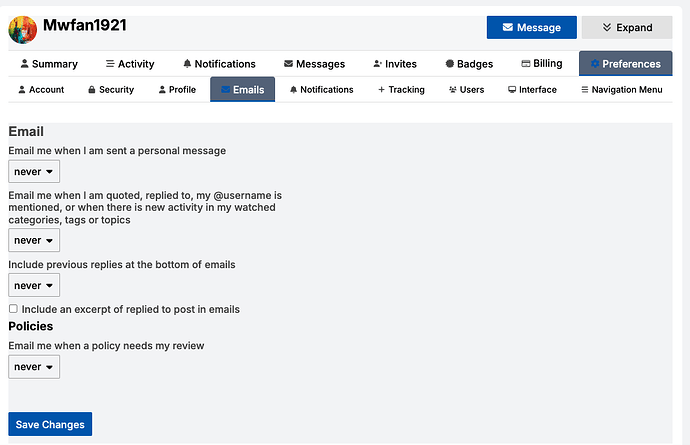Go to the Profile preferences tab
The height and width of the screenshot is (445, 690).
click(177, 90)
